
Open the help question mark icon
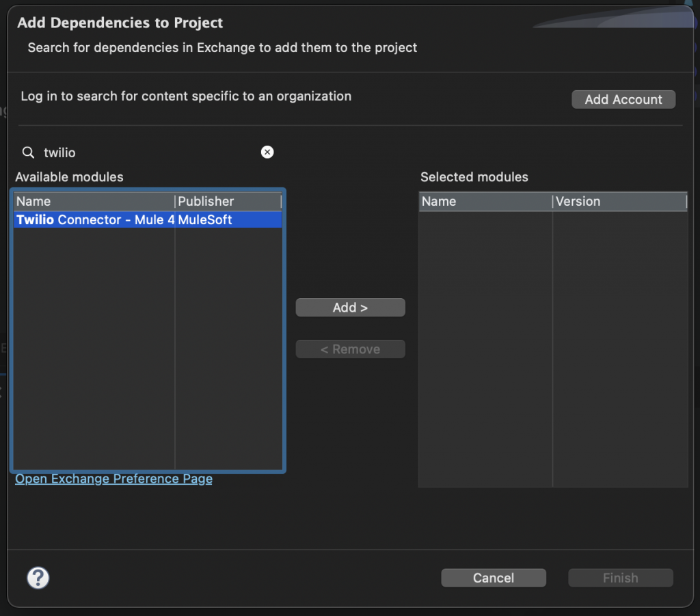[38, 578]
